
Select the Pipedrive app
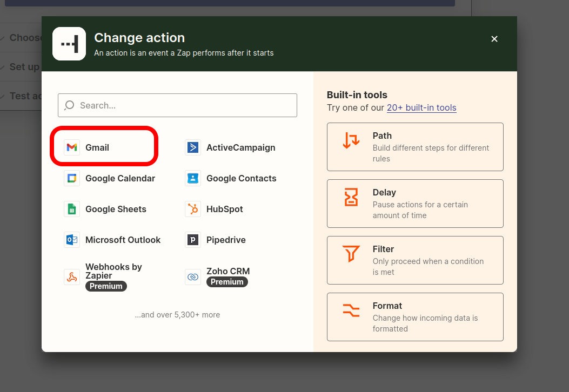[x=227, y=240]
